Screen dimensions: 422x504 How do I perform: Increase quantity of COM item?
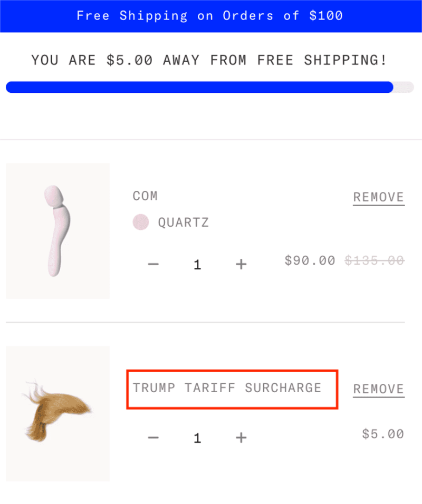click(241, 264)
